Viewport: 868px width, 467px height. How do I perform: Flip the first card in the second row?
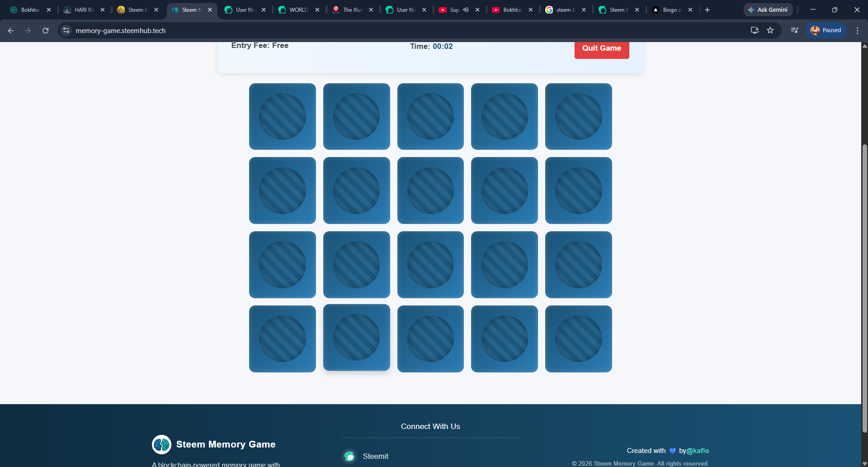point(283,191)
